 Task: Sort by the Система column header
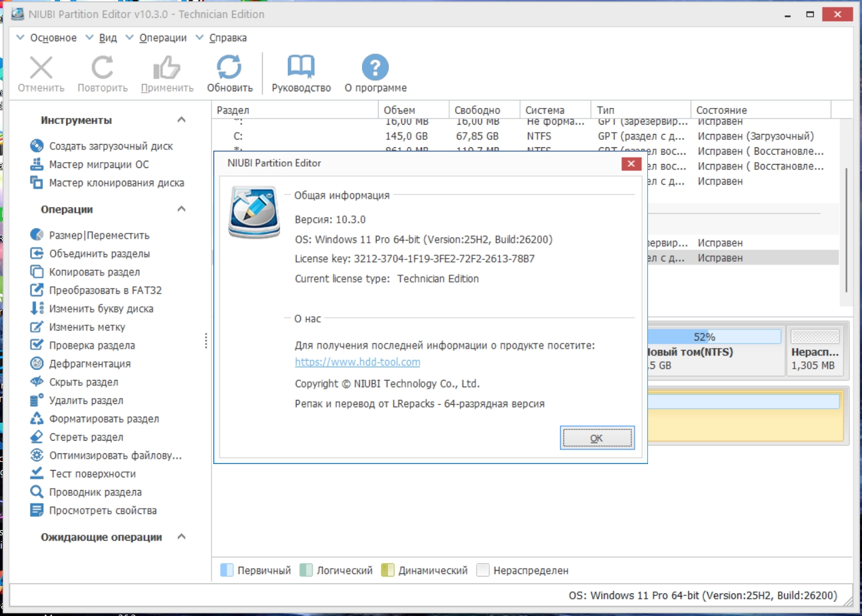coord(555,110)
